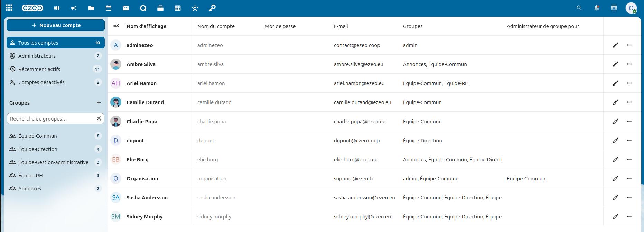Edit the Sasha Andersson account
644x232 pixels.
616,197
